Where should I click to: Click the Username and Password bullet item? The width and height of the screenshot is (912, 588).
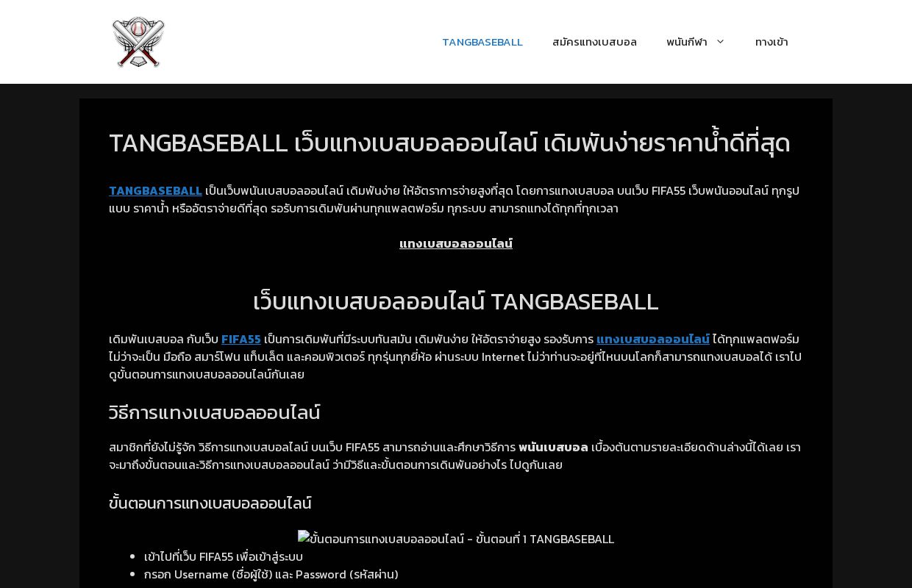pos(271,574)
